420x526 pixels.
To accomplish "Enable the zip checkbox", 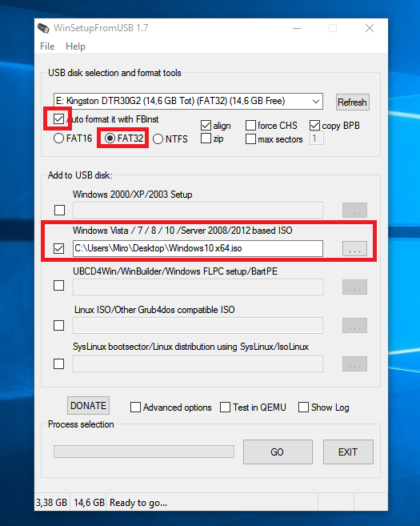I will pyautogui.click(x=206, y=139).
